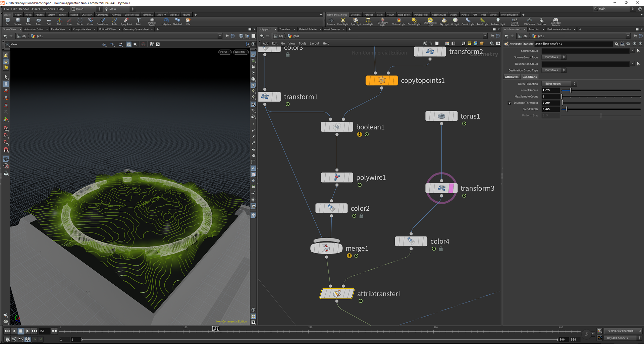644x344 pixels.
Task: Add an Environment Light from the shelf
Action: [430, 22]
